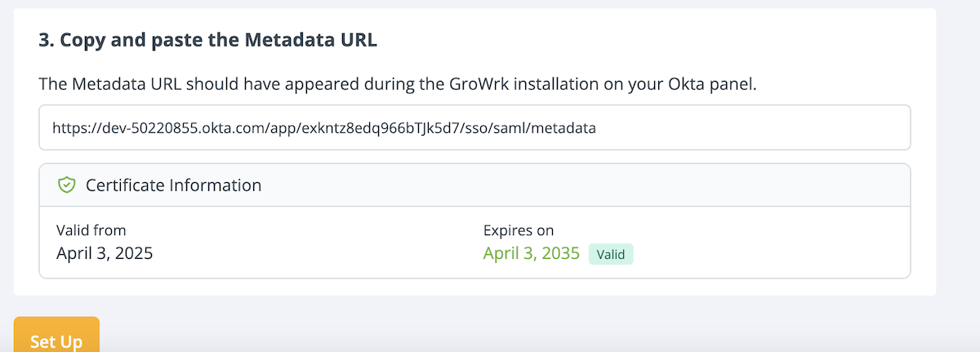This screenshot has height=352, width=980.
Task: Focus the Metadata URL input field
Action: 474,127
